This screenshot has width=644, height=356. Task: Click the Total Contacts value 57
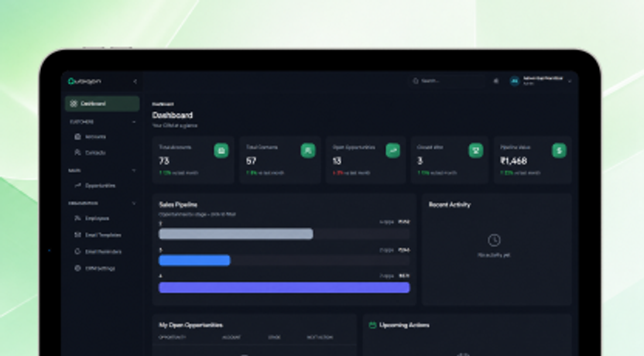click(251, 161)
